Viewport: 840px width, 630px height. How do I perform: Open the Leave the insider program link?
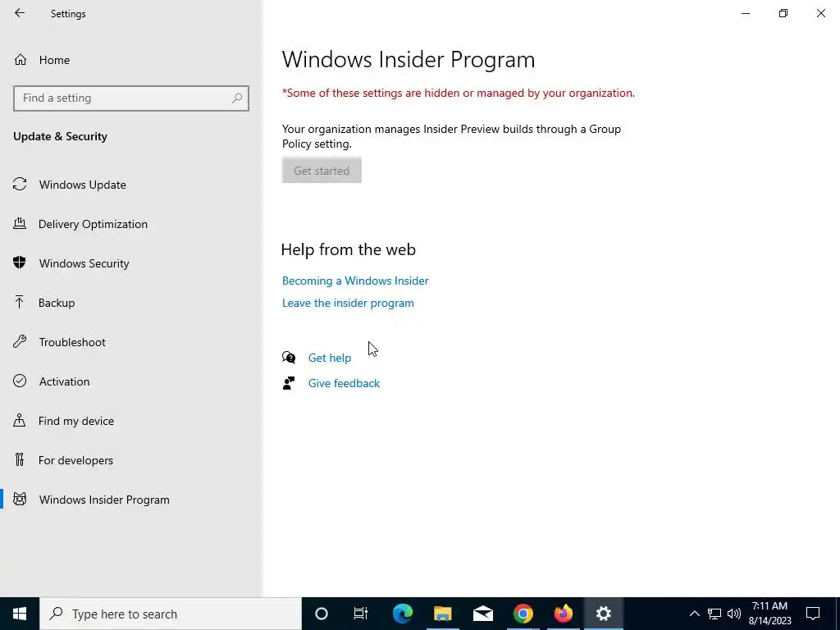(x=348, y=303)
